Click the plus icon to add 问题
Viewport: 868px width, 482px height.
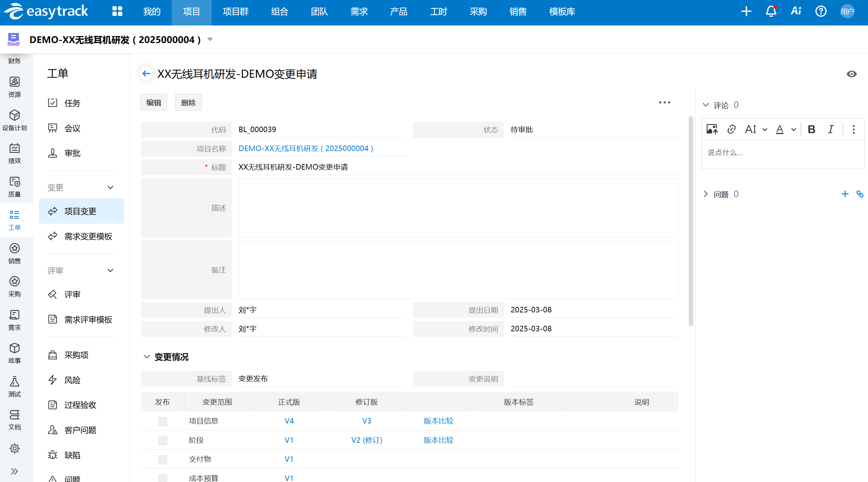[845, 194]
